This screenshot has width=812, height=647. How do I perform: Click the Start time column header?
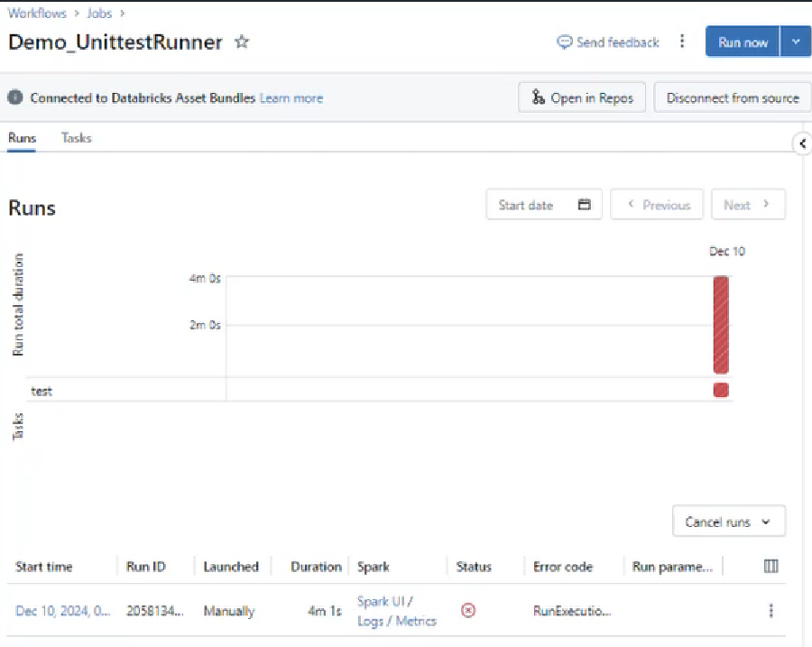point(44,567)
